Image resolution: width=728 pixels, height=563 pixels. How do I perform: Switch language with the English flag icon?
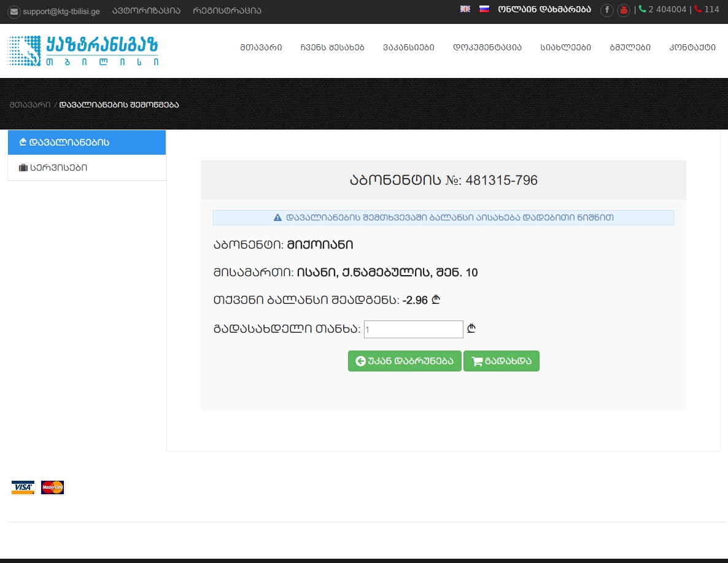click(465, 9)
